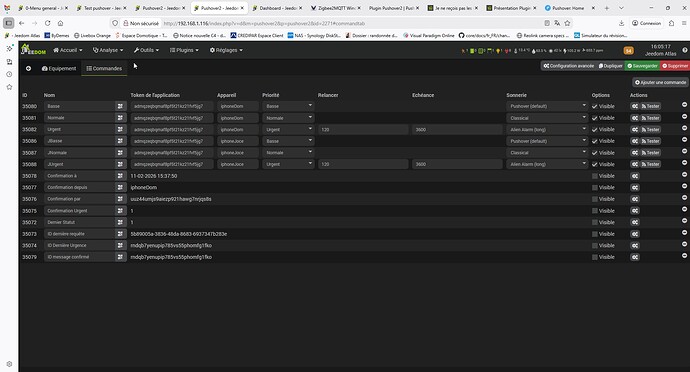The height and width of the screenshot is (372, 690).
Task: Toggle Visible checkbox for Normale command
Action: (x=595, y=118)
